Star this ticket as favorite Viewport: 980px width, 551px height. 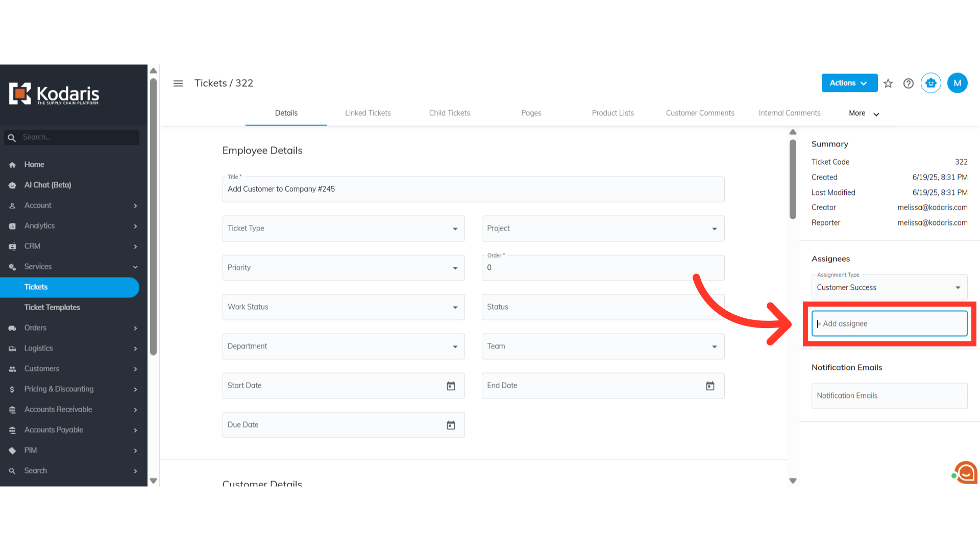click(888, 83)
